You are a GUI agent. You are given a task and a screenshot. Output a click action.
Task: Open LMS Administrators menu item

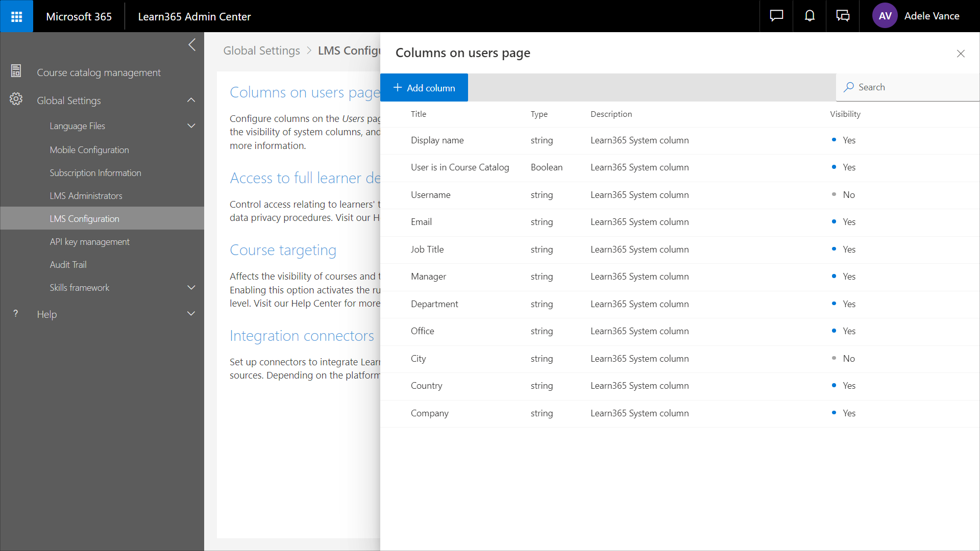86,196
